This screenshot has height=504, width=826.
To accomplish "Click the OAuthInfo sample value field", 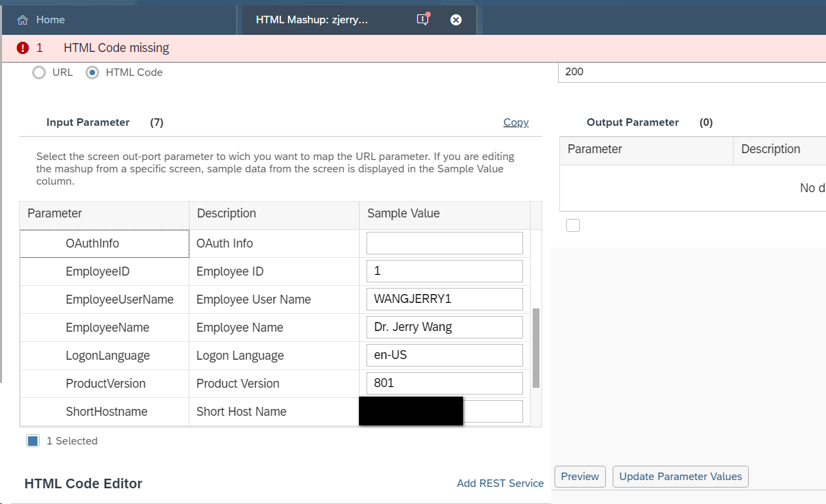I will click(x=444, y=243).
